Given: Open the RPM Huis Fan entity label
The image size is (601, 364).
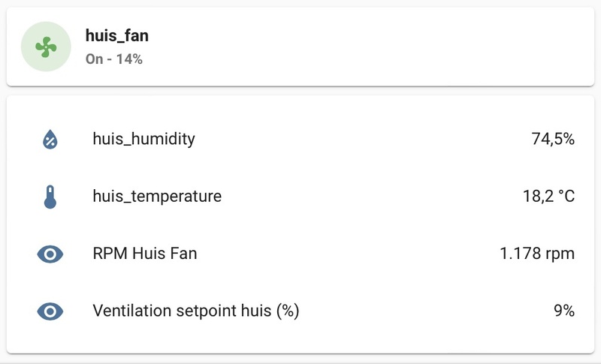Looking at the screenshot, I should pyautogui.click(x=145, y=254).
